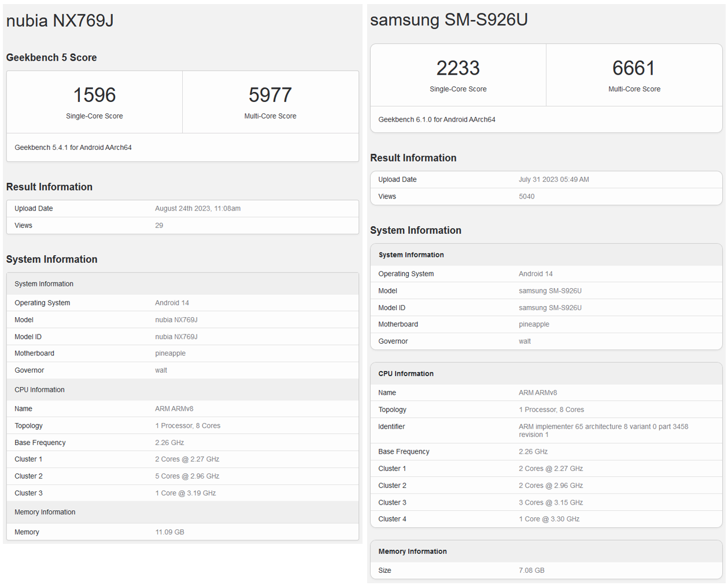Click the Size row label
The height and width of the screenshot is (585, 728).
click(385, 571)
